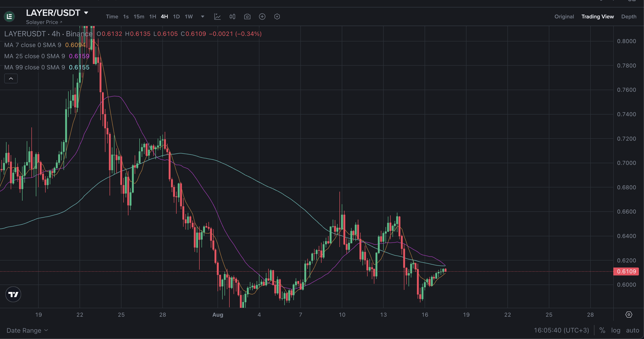Switch to the 1W interval
This screenshot has width=644, height=339.
coord(189,17)
